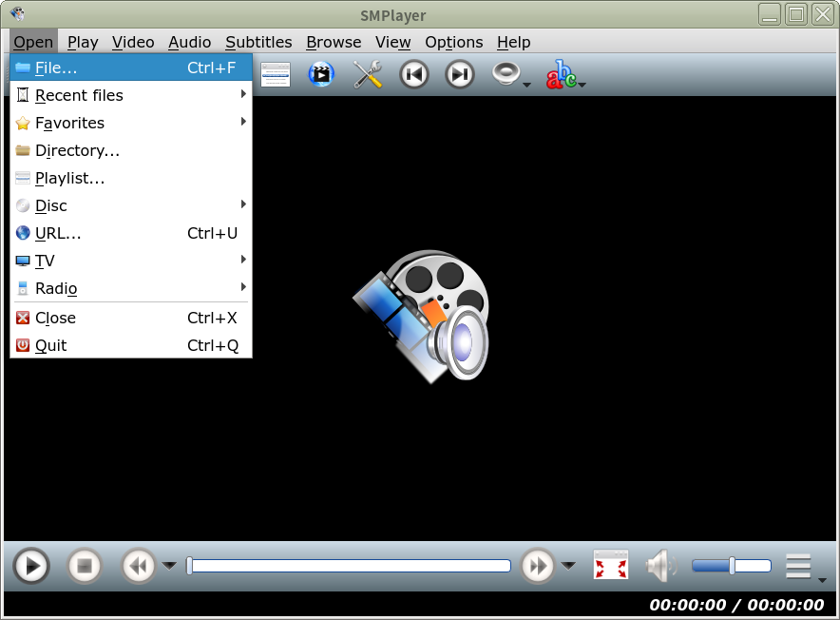The image size is (840, 620).
Task: Open the subtitles 'abc' dropdown
Action: coord(565,75)
